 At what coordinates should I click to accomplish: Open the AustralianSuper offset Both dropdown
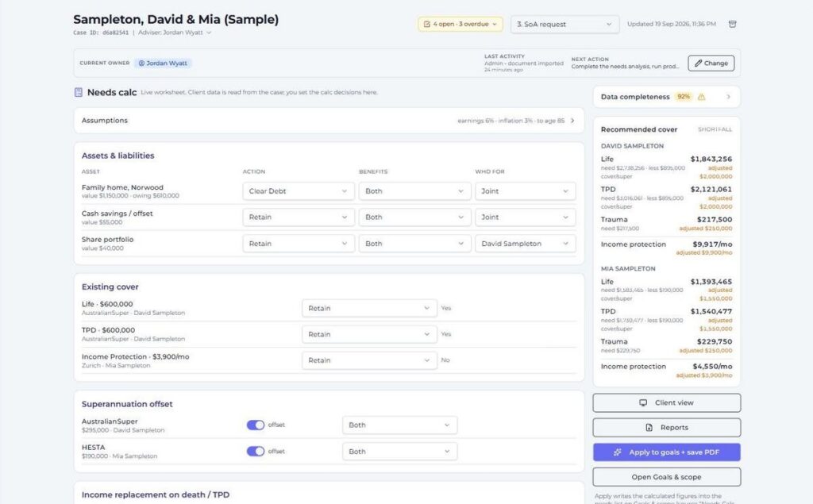point(400,425)
